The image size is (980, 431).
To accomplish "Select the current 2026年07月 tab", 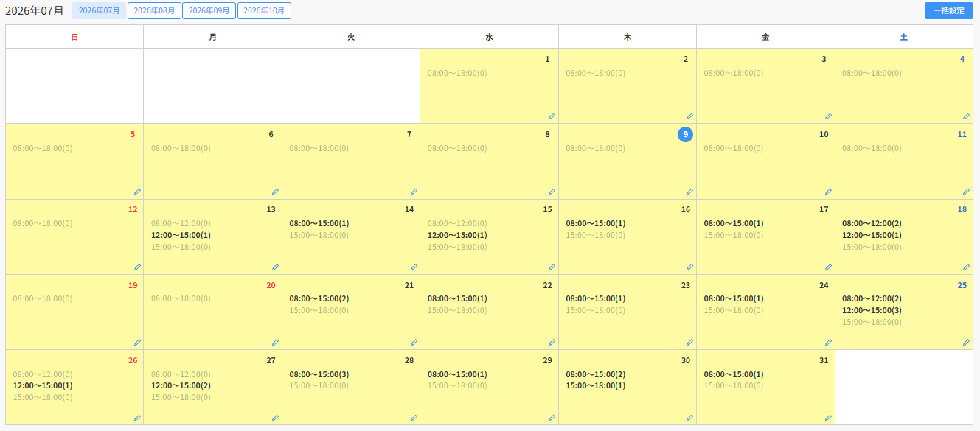I will coord(99,10).
